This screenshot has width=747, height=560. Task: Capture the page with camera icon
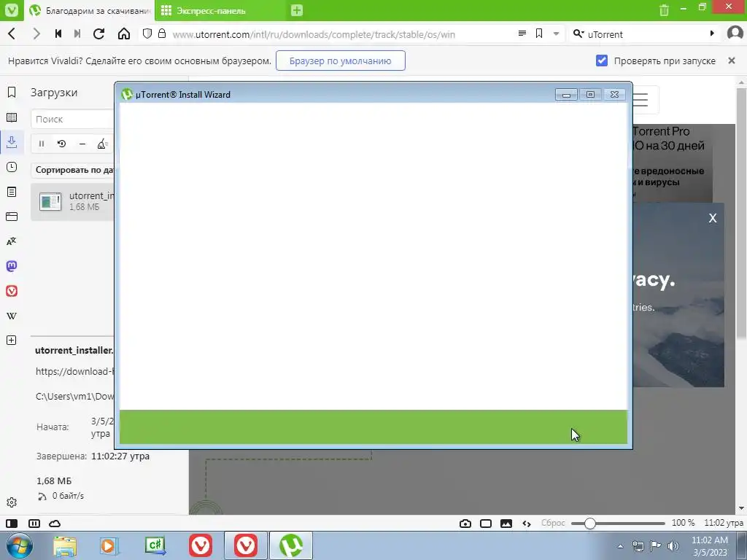pos(465,524)
